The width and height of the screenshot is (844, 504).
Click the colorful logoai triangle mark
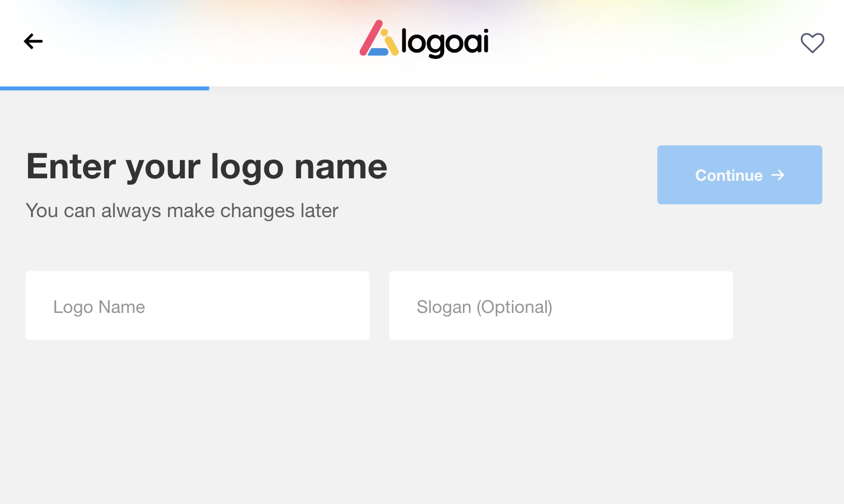pyautogui.click(x=379, y=39)
